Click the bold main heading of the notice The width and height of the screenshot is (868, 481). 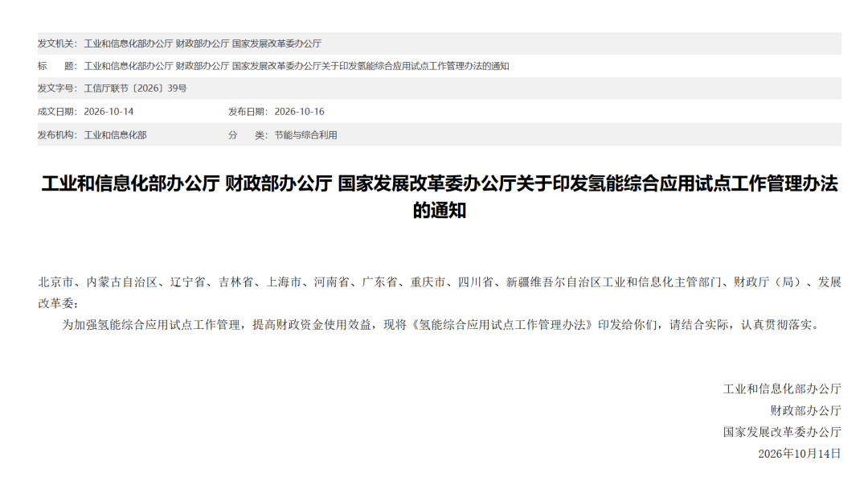click(440, 197)
